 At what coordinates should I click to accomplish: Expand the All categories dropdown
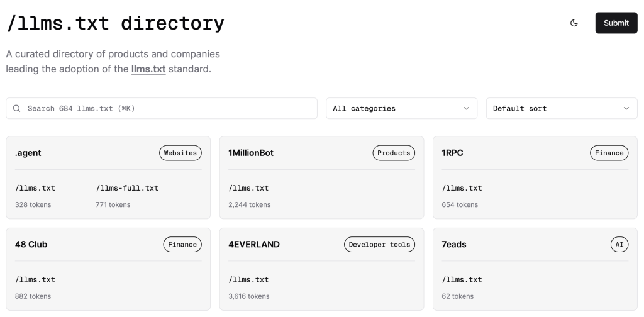point(401,108)
